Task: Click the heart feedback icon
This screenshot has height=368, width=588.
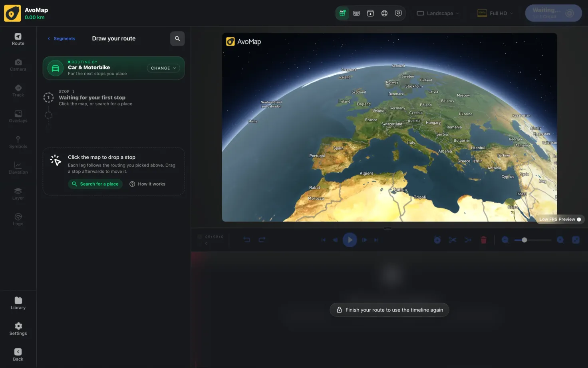Action: point(398,13)
